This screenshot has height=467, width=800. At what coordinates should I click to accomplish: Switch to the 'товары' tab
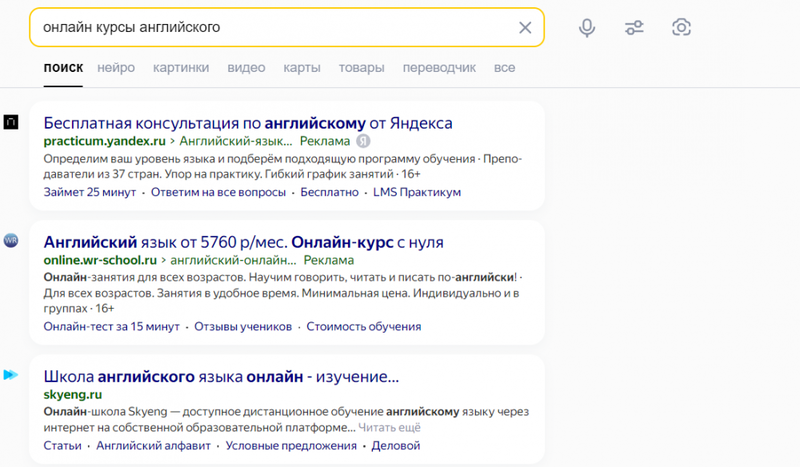tap(362, 68)
